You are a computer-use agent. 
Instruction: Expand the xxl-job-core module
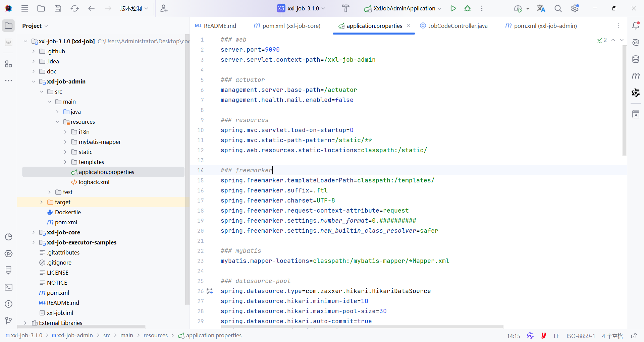coord(33,232)
